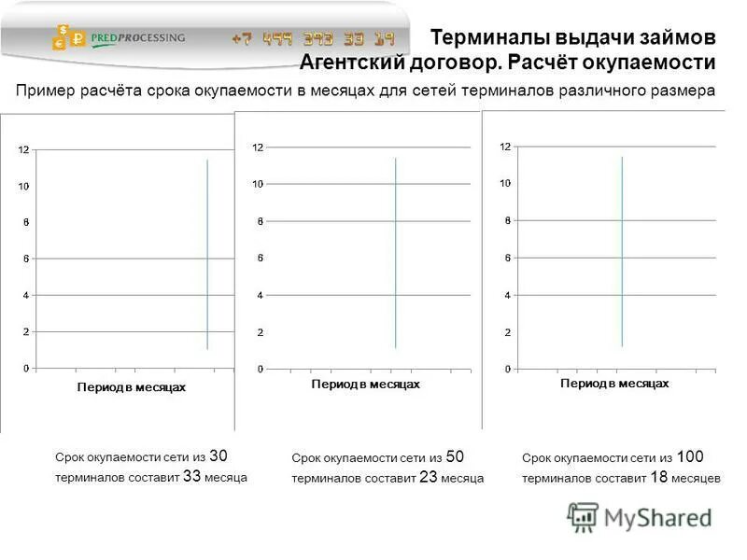Click the ruble currency icon in the logo
Screen dimensions: 747x560
click(x=78, y=38)
